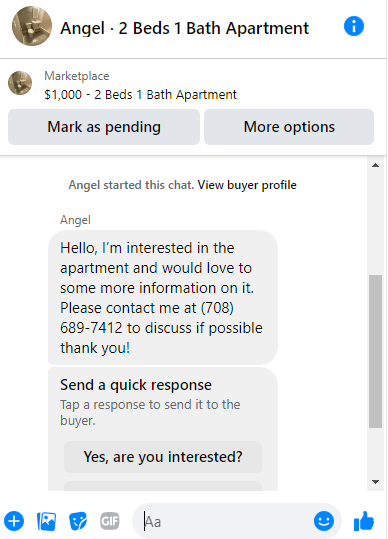
Task: Click Angel's message with the phone number
Action: (163, 297)
